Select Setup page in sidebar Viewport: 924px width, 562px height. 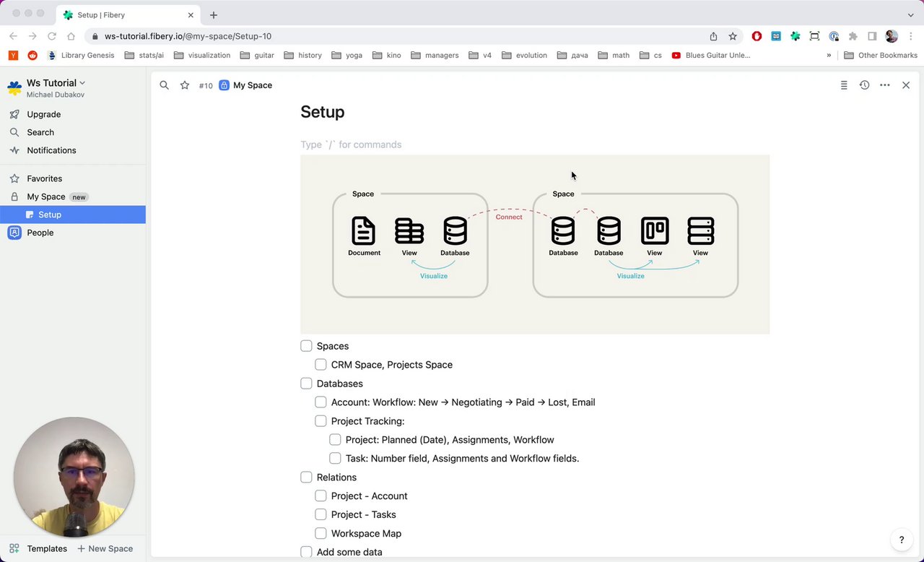coord(50,215)
